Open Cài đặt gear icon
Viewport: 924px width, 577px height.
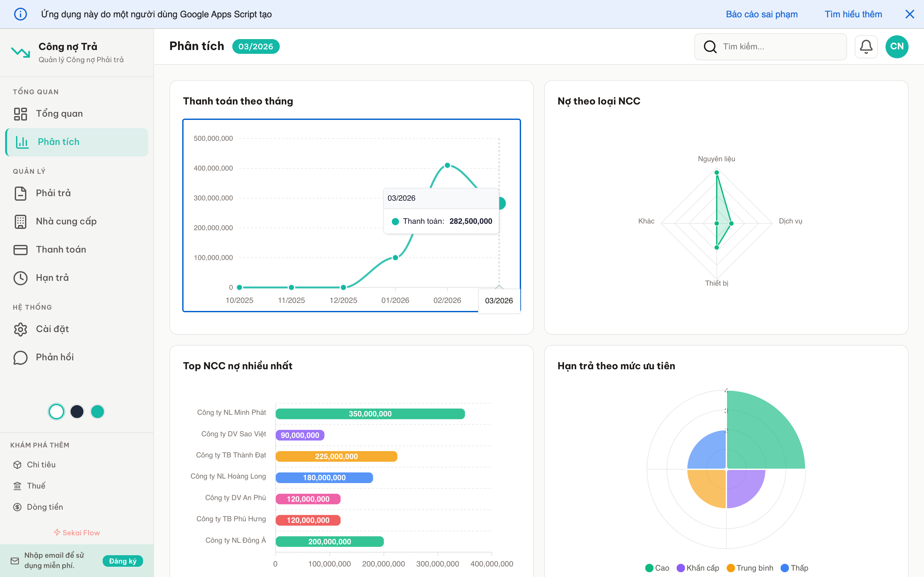tap(20, 329)
